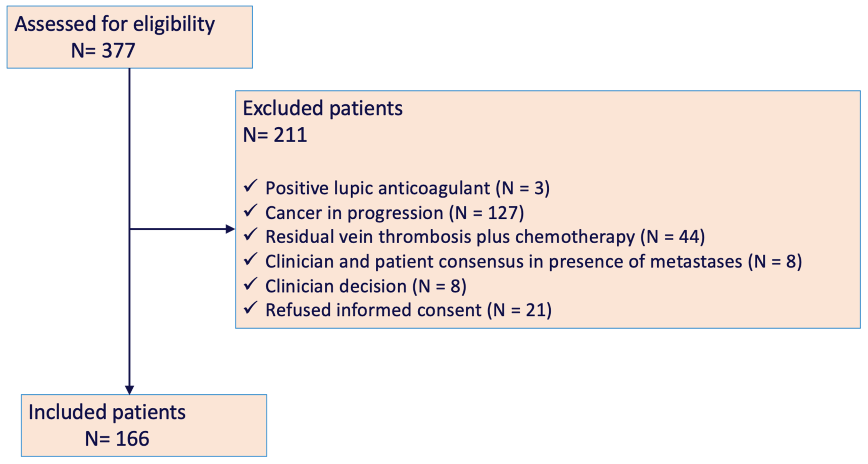Image resolution: width=868 pixels, height=464 pixels.
Task: Click the checkmark beside Refused informed consent
Action: coord(250,308)
